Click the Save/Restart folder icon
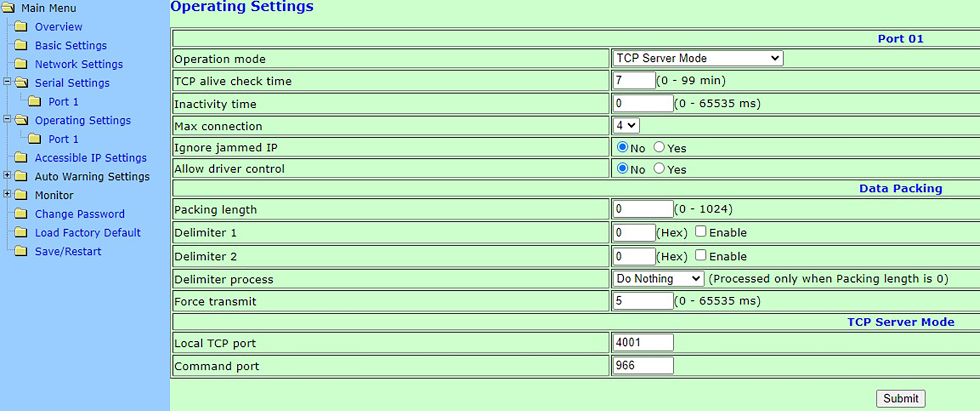 21,251
